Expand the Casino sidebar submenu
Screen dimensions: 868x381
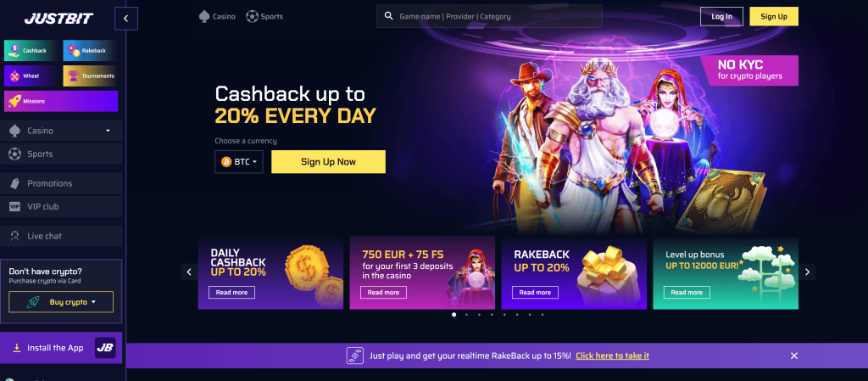point(108,131)
